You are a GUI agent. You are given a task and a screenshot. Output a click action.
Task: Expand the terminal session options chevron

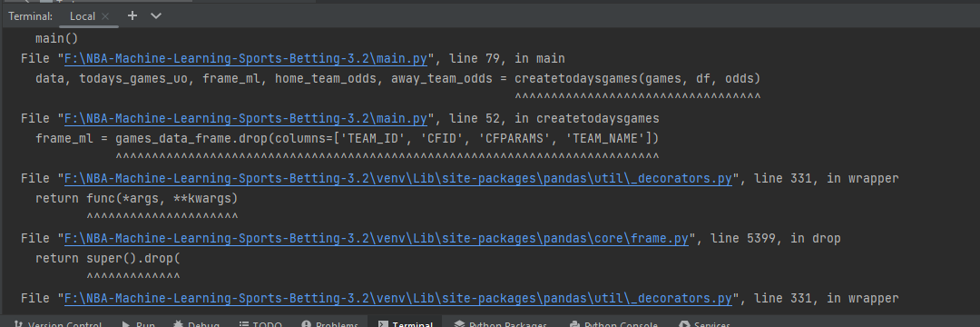coord(156,15)
